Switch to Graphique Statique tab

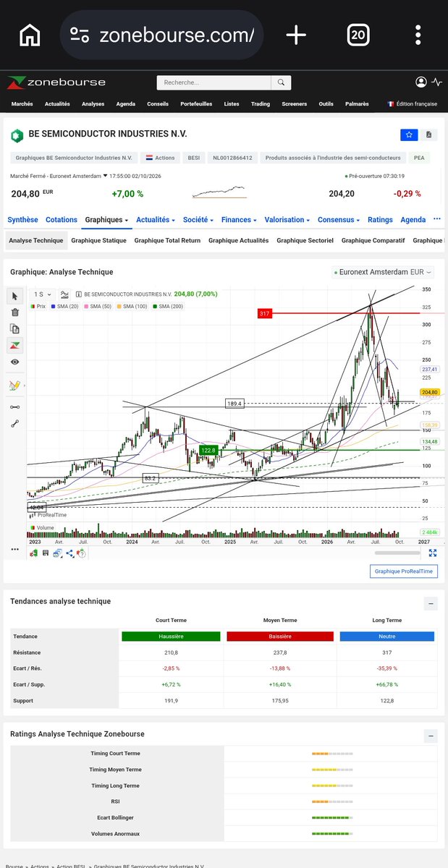[99, 241]
